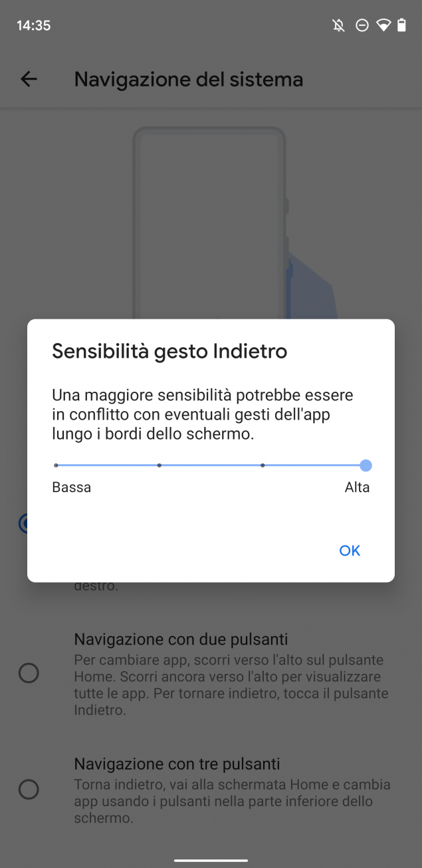This screenshot has width=422, height=868.
Task: Tap the slider thumb at Alta
Action: (366, 466)
